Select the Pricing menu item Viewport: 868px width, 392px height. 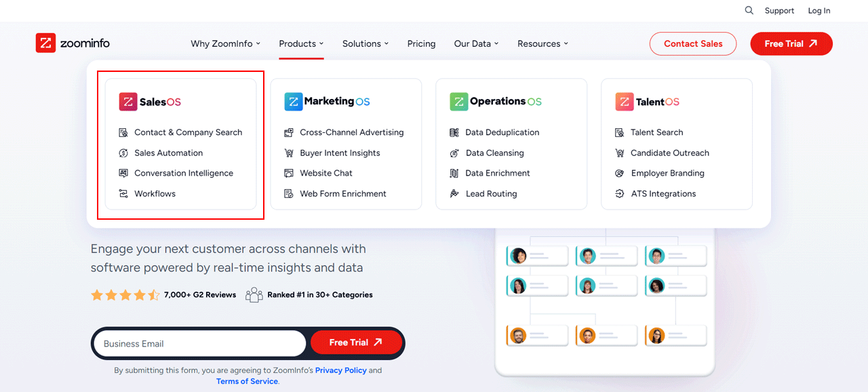click(421, 43)
